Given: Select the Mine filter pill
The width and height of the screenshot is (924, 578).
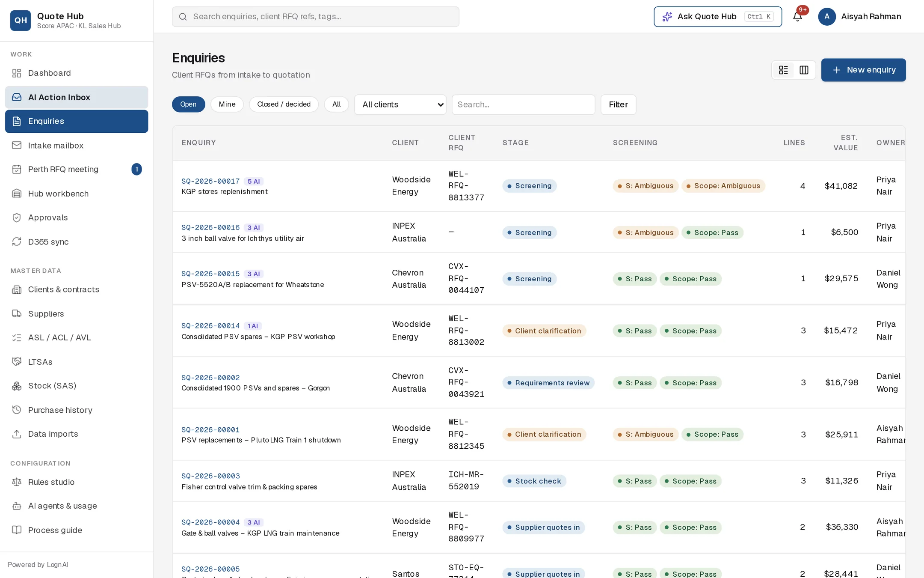Looking at the screenshot, I should click(227, 104).
